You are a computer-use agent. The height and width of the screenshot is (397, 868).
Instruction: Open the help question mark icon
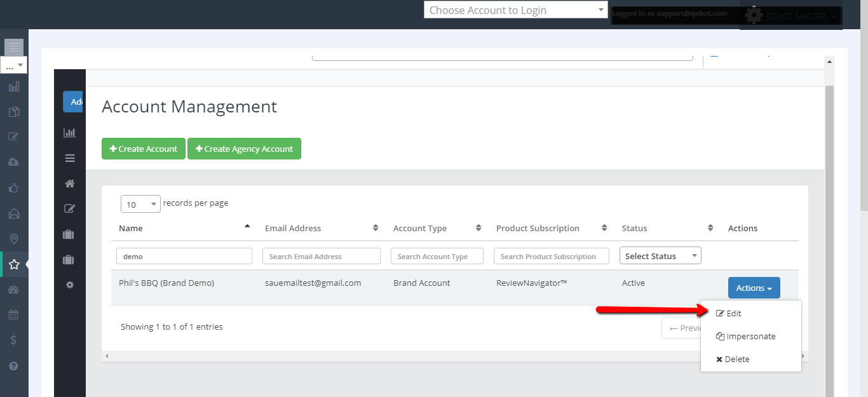pos(14,366)
